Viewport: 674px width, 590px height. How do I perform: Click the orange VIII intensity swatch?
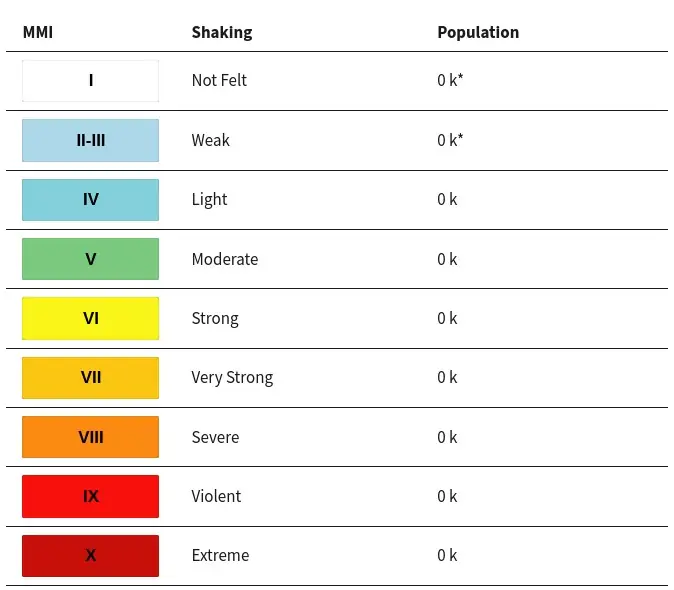(90, 437)
